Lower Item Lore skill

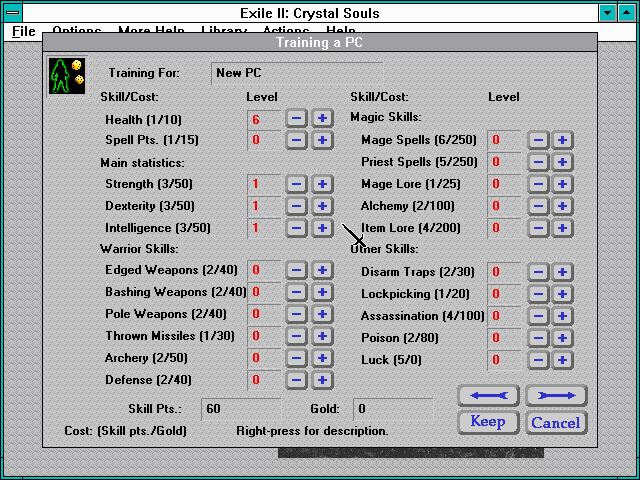(538, 228)
